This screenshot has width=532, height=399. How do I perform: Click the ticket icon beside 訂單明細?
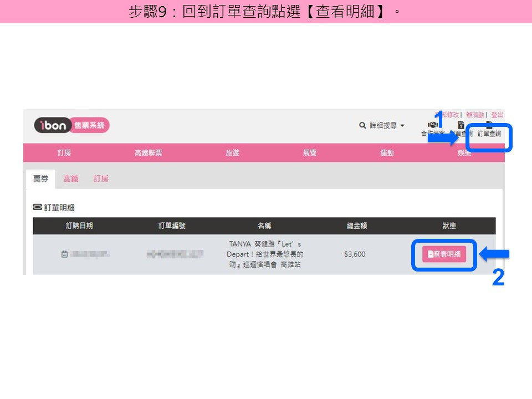click(37, 207)
